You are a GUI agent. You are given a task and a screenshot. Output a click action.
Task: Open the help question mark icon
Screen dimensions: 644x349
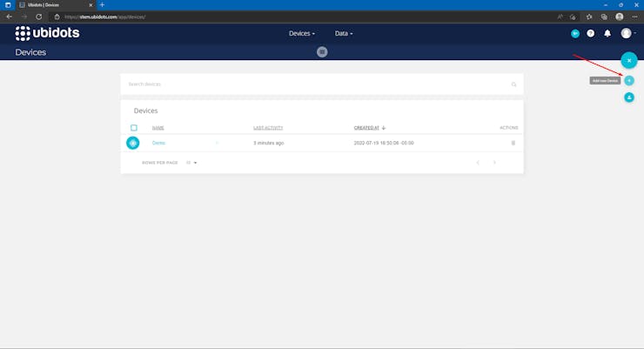tap(591, 34)
